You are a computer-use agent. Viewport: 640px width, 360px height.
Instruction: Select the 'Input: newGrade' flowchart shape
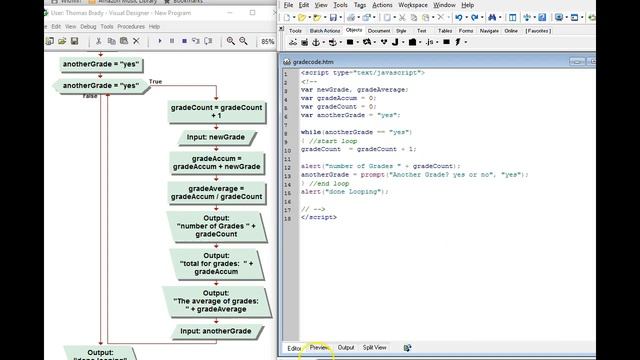coord(216,138)
